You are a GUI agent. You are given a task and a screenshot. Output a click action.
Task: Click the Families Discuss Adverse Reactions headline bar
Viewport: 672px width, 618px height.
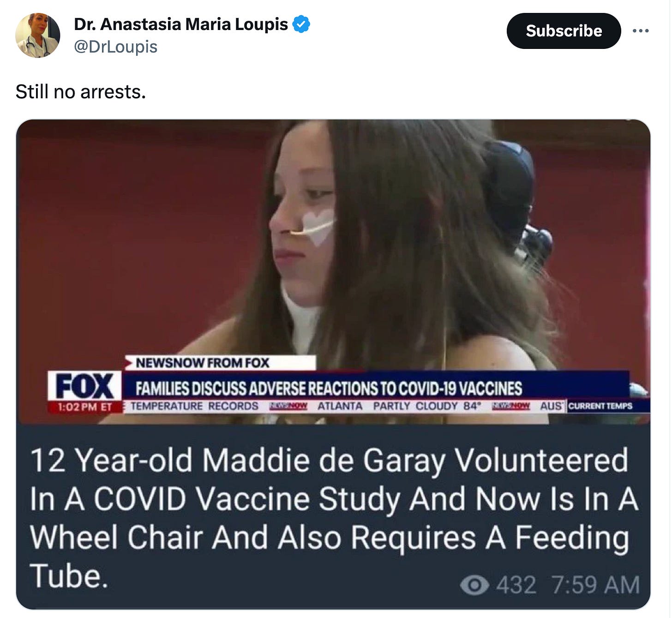(375, 389)
